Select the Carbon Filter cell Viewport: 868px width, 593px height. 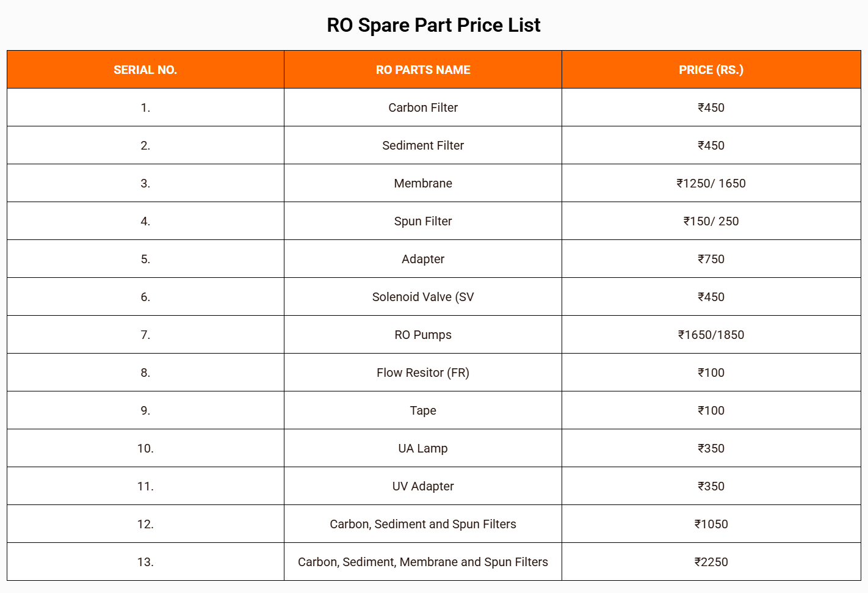point(423,107)
